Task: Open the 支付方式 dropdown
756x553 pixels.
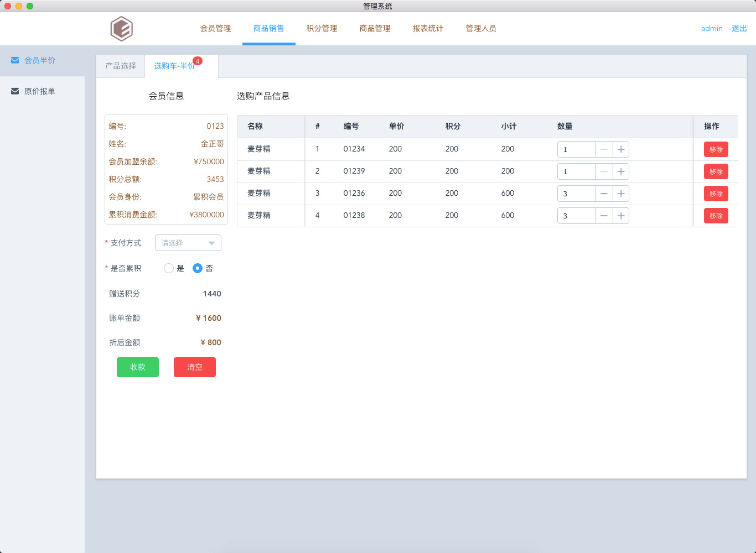Action: coord(188,243)
